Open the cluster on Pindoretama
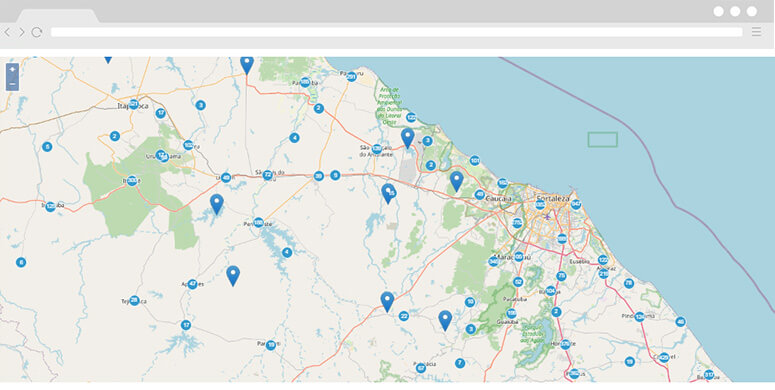 639,317
